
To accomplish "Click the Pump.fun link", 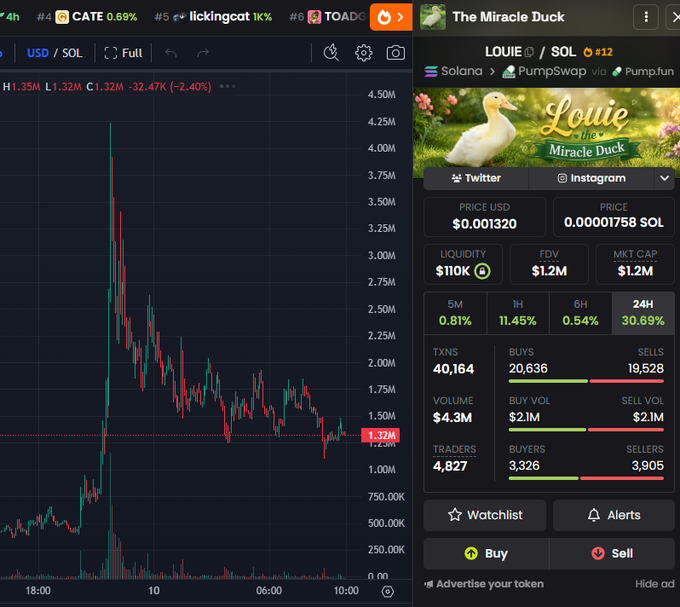I will 643,72.
